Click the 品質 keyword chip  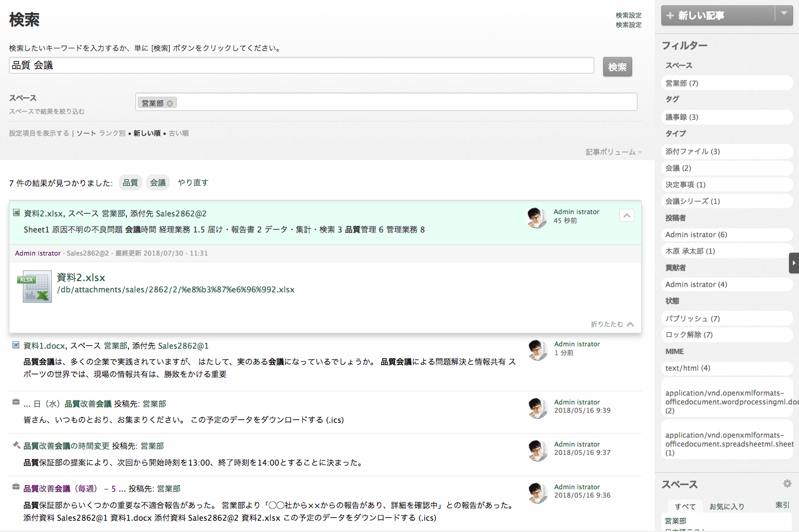click(x=131, y=183)
